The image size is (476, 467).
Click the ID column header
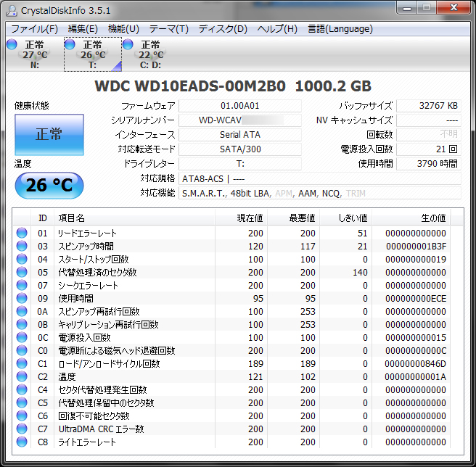pos(43,218)
